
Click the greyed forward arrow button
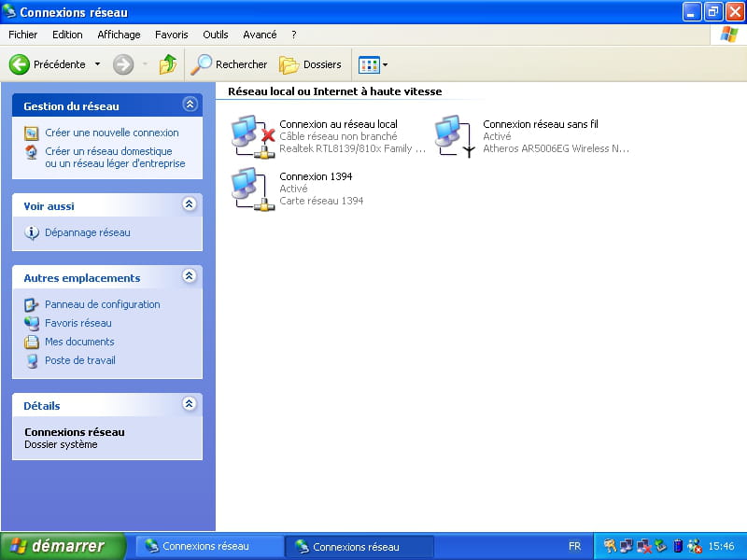[123, 64]
